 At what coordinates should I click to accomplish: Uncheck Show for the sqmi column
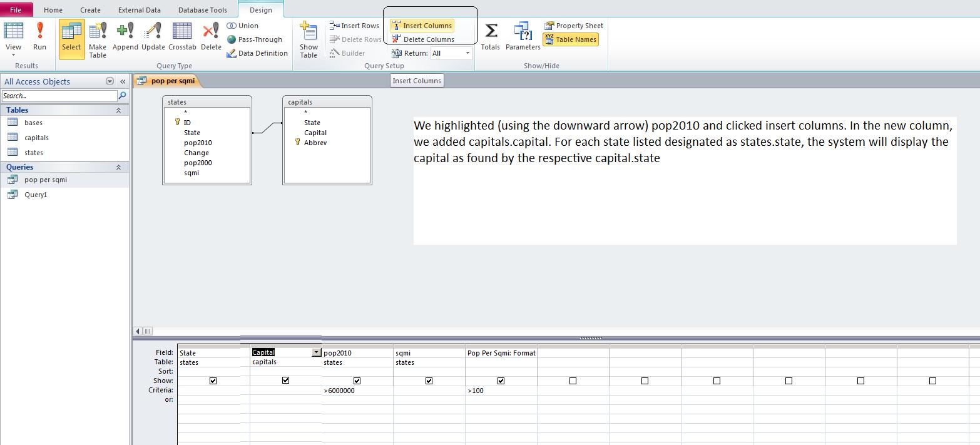click(x=429, y=381)
